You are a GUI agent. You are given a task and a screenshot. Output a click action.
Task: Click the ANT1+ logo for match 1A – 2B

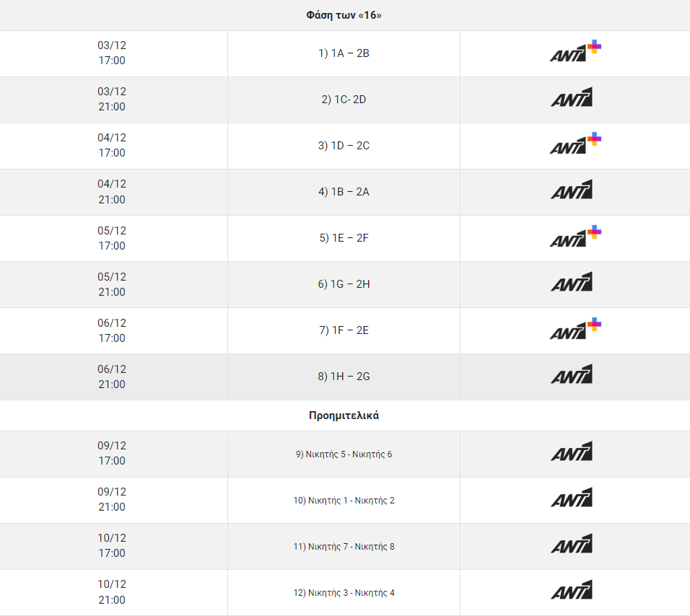click(x=575, y=53)
